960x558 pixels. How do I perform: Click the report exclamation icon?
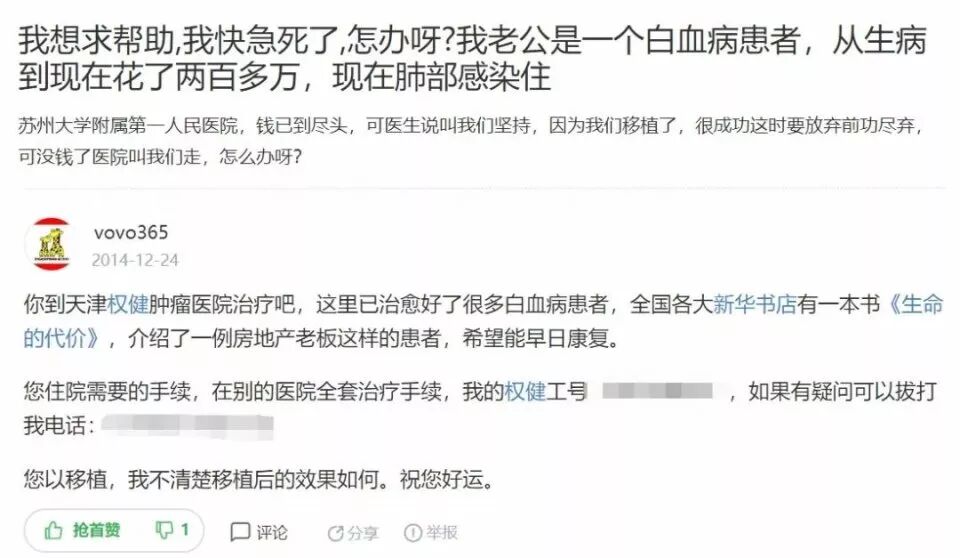(x=413, y=533)
